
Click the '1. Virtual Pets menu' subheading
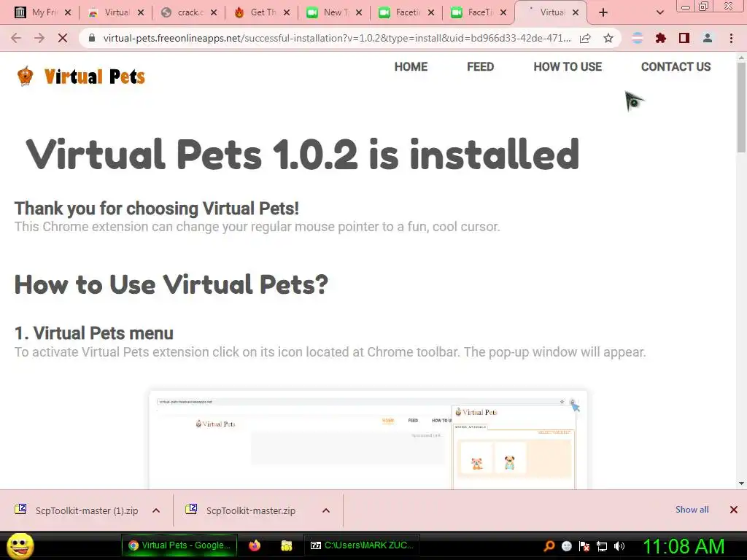coord(94,333)
